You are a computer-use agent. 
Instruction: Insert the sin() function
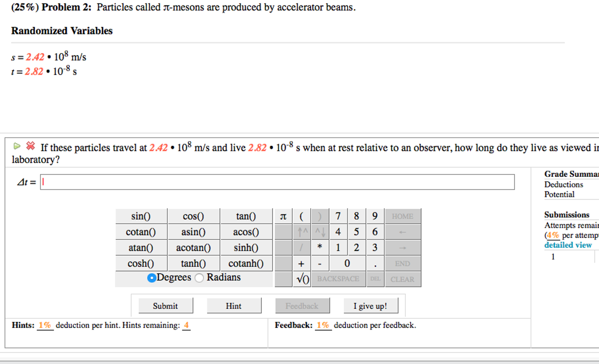click(141, 216)
